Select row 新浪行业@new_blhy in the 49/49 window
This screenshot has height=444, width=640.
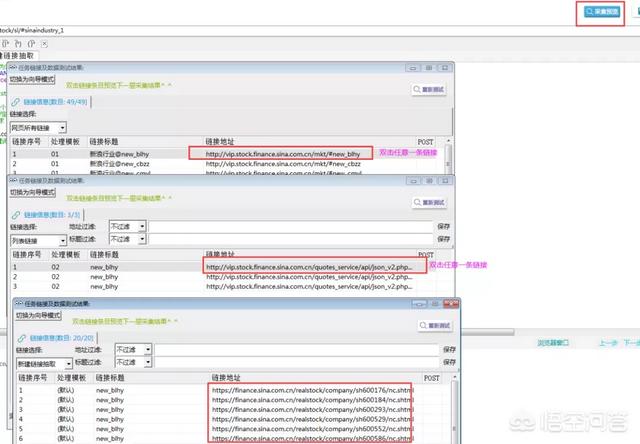(229, 154)
